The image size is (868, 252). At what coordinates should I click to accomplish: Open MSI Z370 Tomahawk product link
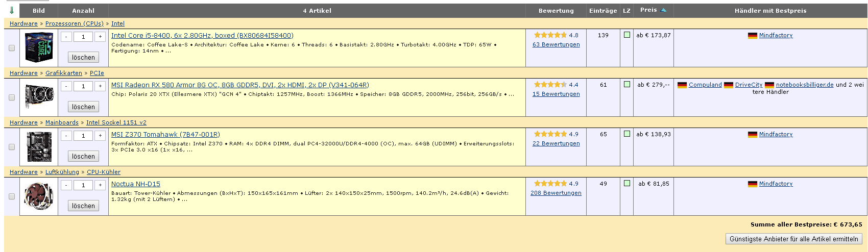tap(165, 135)
